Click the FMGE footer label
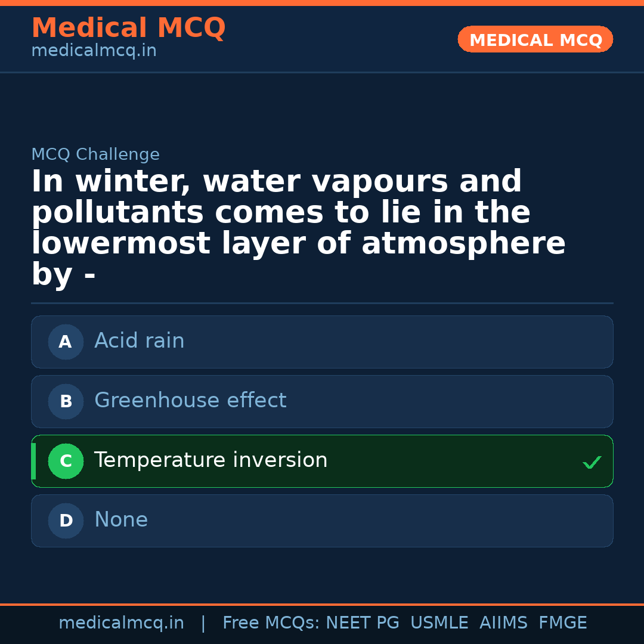 click(x=563, y=623)
